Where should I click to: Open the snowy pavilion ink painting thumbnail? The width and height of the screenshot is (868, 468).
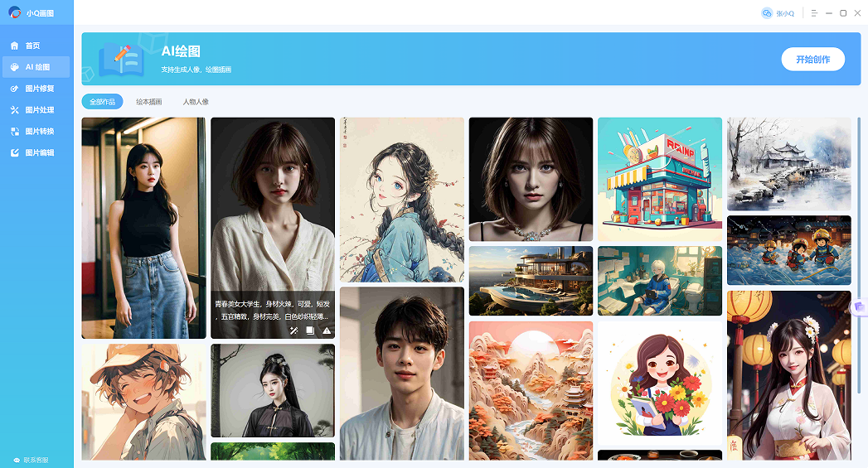point(788,163)
